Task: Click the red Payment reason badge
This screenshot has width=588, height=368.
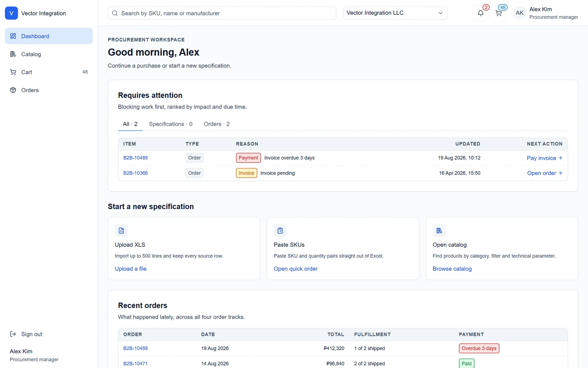Action: click(x=248, y=158)
